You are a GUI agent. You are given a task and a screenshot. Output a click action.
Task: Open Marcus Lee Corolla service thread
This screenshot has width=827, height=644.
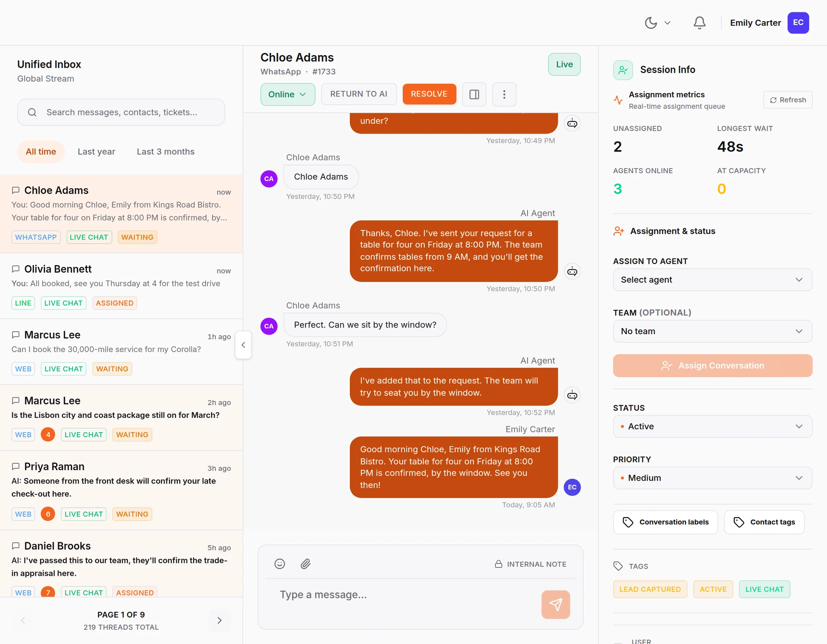[x=121, y=352]
